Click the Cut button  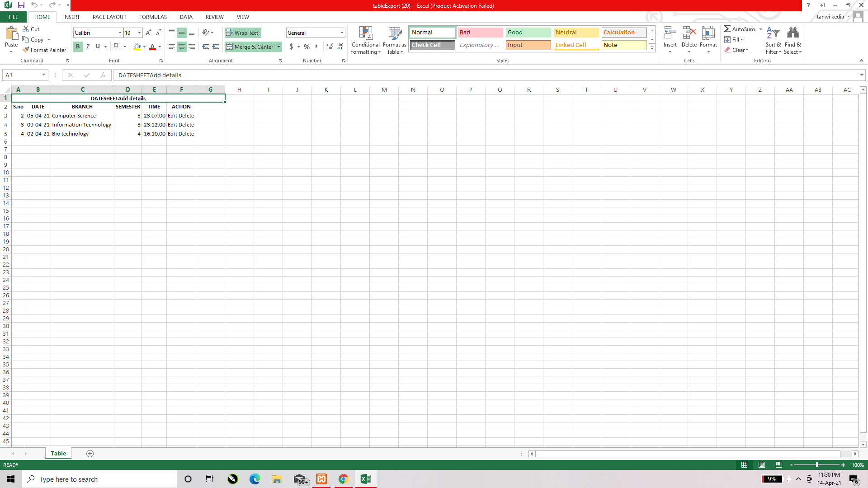pos(31,29)
